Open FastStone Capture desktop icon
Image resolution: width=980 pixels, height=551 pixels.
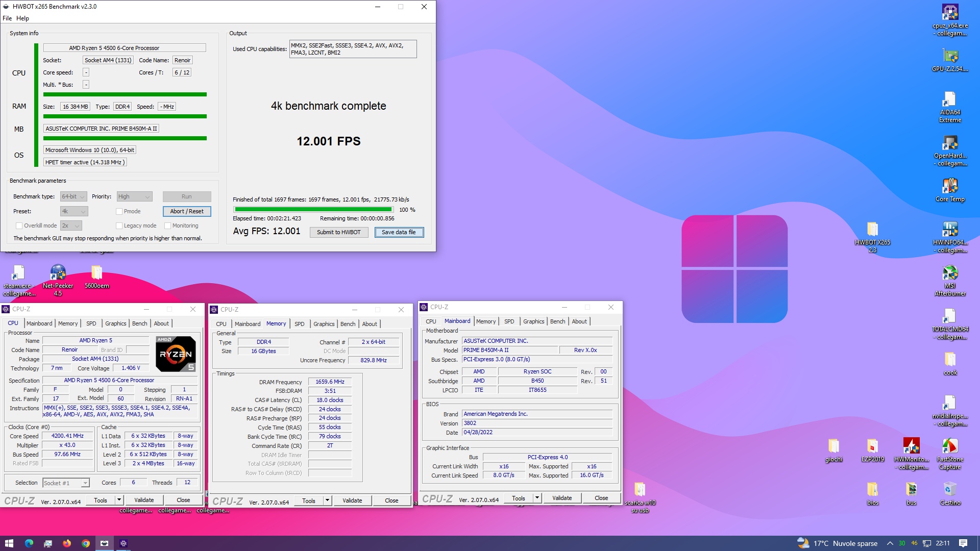[x=950, y=454]
